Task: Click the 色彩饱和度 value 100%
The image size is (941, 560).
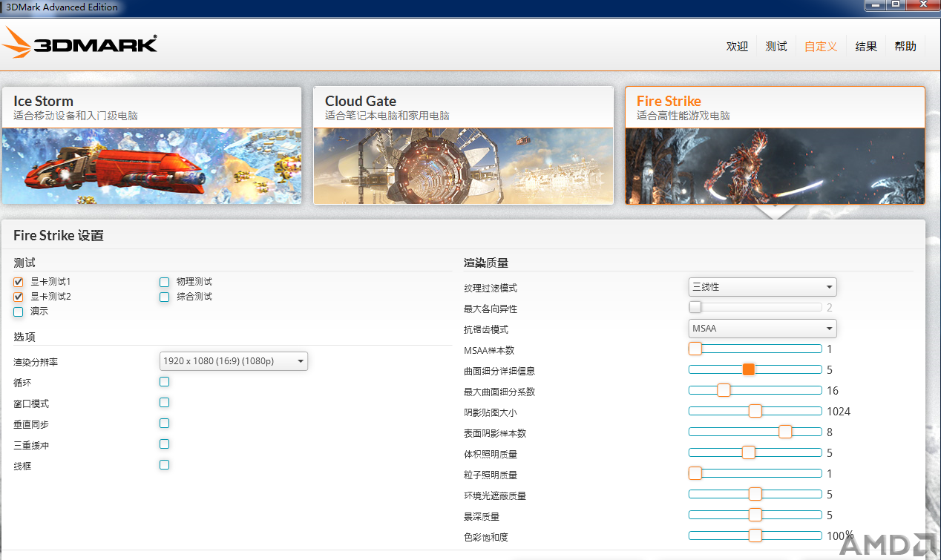Action: (840, 536)
